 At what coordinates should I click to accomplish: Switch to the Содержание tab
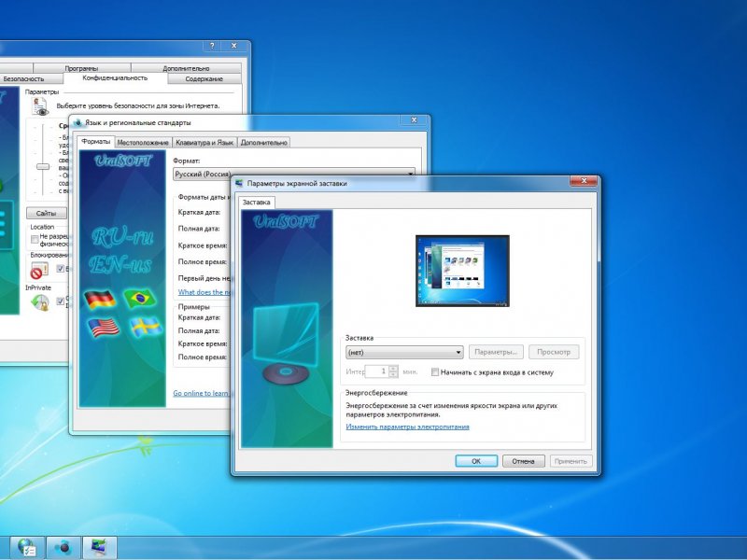[x=204, y=79]
